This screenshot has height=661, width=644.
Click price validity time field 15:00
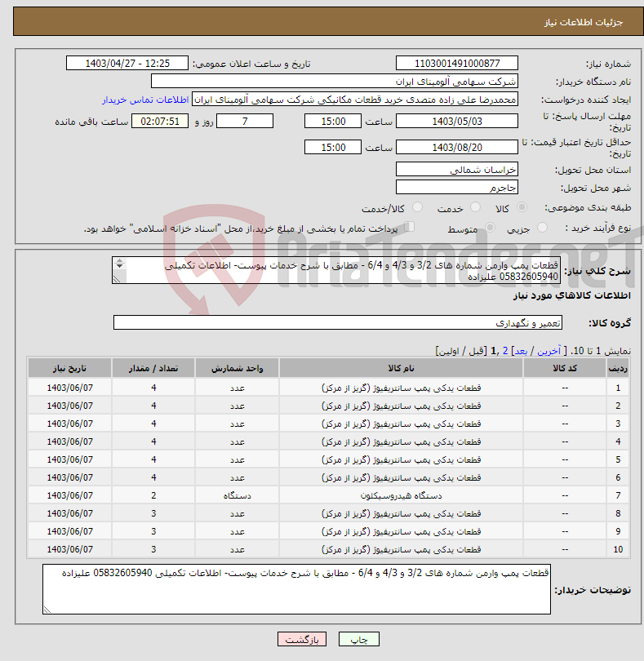pos(333,147)
